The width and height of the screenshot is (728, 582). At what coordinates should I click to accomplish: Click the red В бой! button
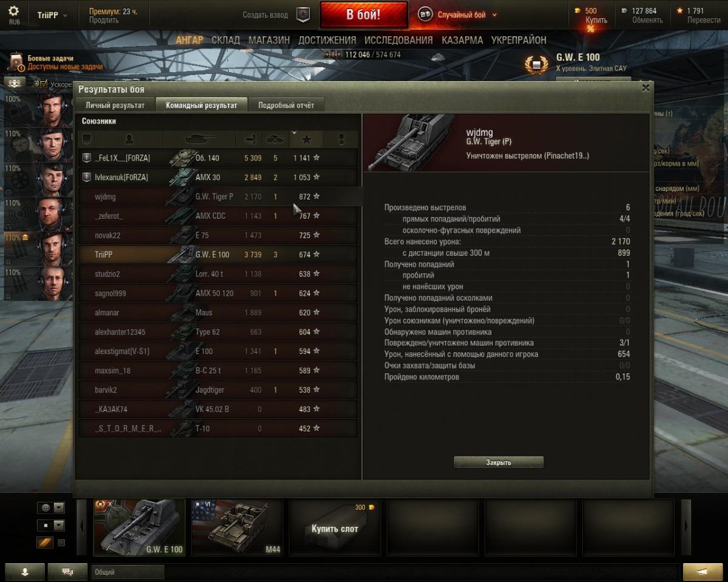click(x=363, y=15)
